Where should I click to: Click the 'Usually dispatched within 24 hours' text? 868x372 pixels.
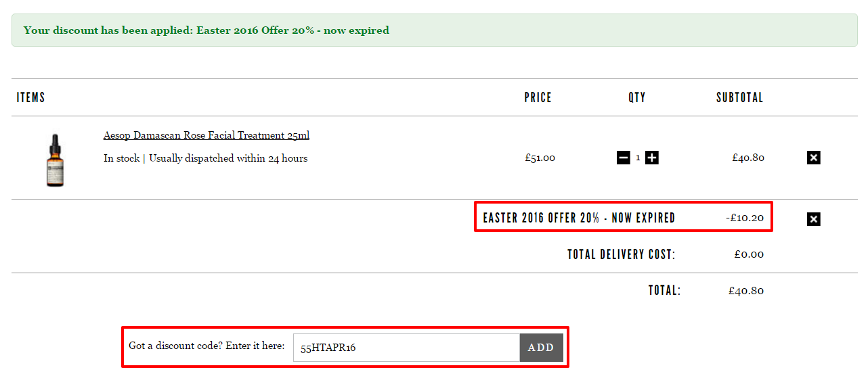(x=228, y=158)
